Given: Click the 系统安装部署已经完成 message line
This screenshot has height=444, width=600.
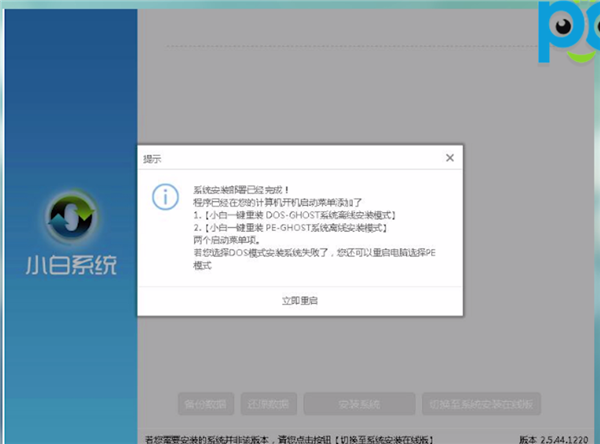Looking at the screenshot, I should click(241, 190).
